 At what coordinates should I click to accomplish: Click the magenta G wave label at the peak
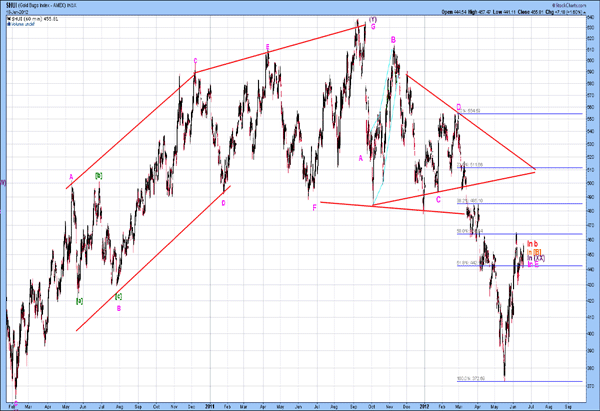click(373, 27)
